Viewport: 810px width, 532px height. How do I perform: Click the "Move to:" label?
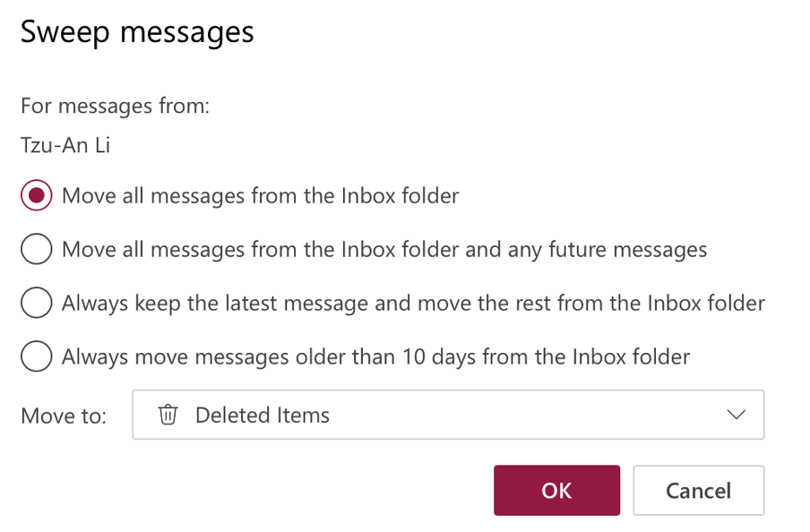64,416
